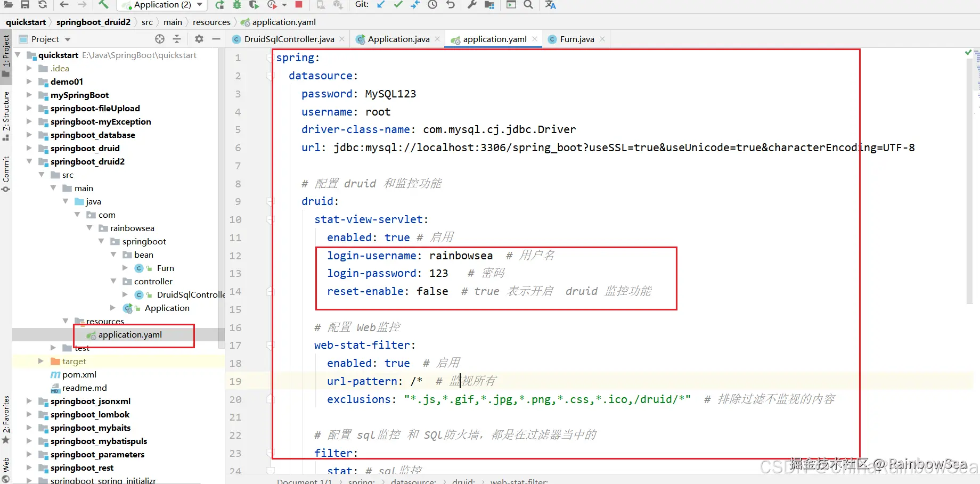Commit changes with the green checkmark icon
The image size is (980, 484).
tap(398, 4)
